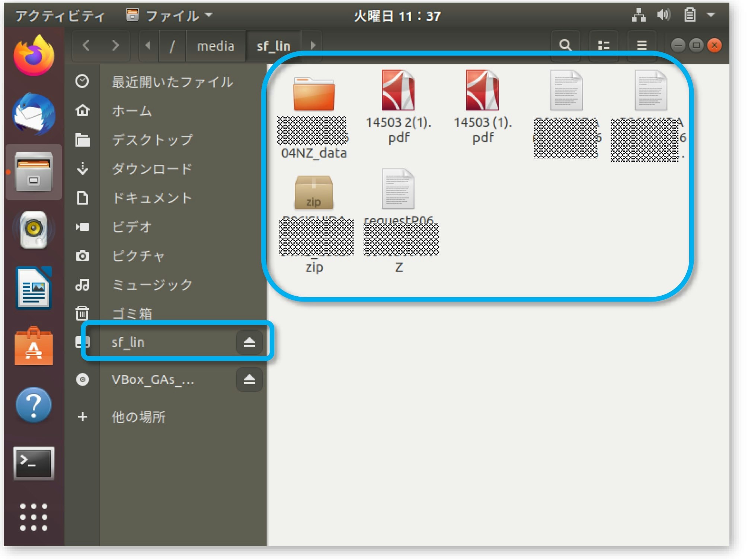Eject the VBox_GAs disc
This screenshot has height=560, width=748.
click(249, 379)
